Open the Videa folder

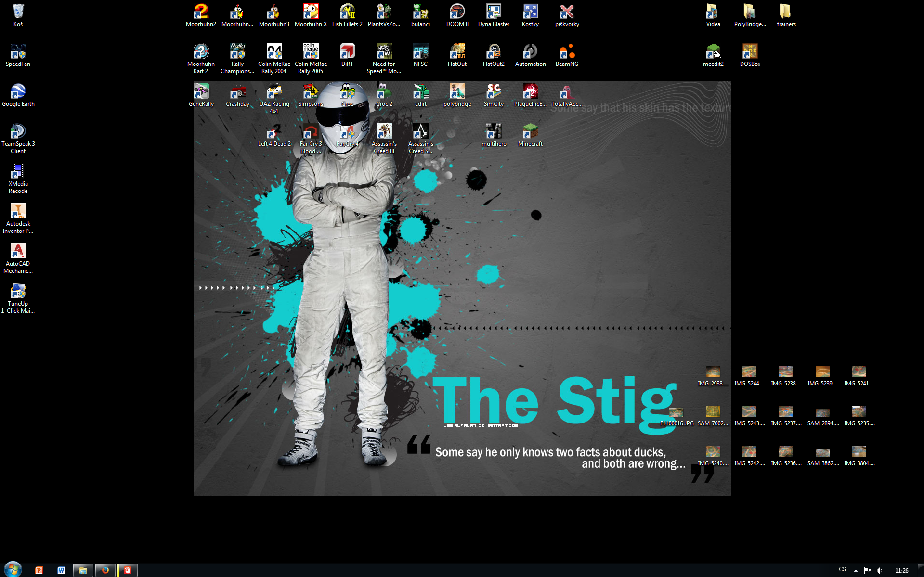click(x=713, y=15)
